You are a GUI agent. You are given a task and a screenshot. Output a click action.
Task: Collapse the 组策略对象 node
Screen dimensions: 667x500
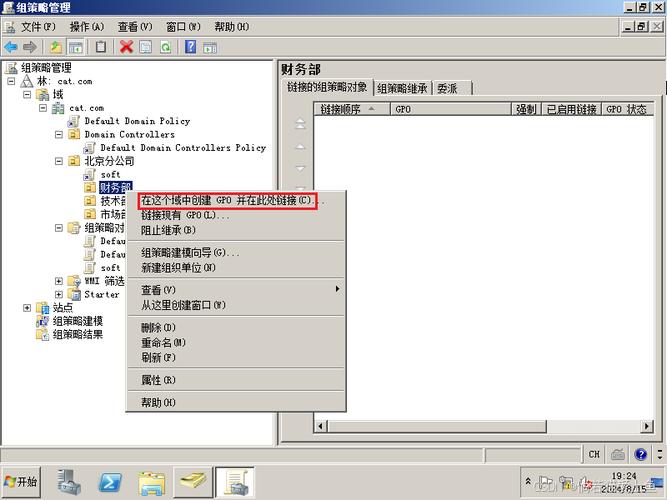pos(59,228)
